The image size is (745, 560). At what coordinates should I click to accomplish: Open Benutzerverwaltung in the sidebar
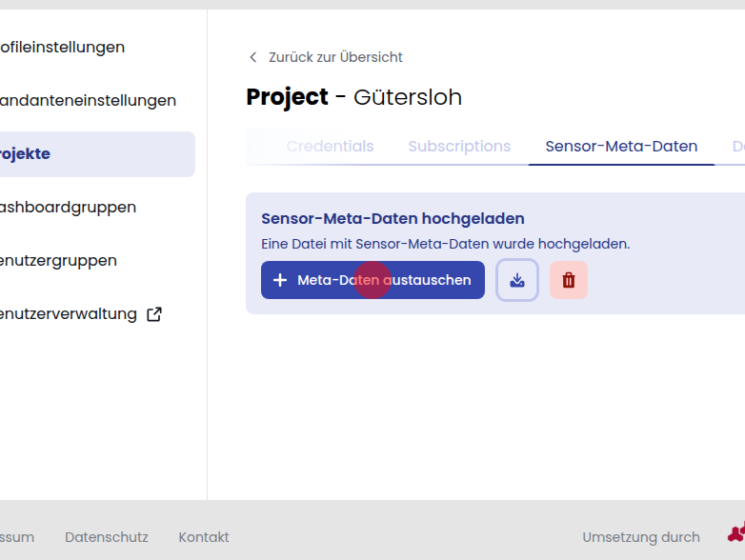click(69, 314)
